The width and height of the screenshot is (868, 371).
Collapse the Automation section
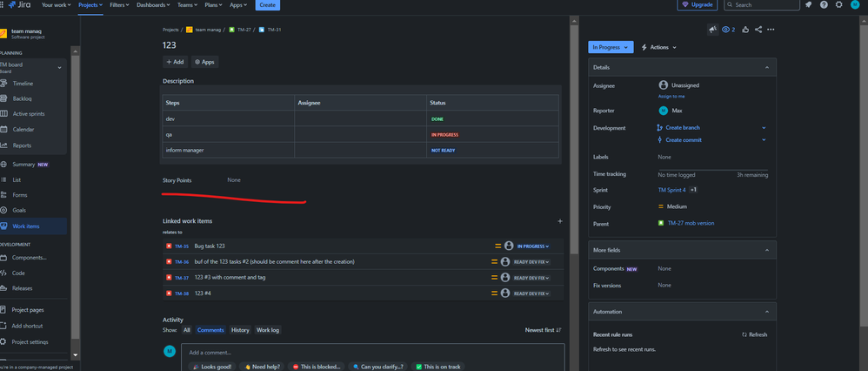(x=767, y=313)
